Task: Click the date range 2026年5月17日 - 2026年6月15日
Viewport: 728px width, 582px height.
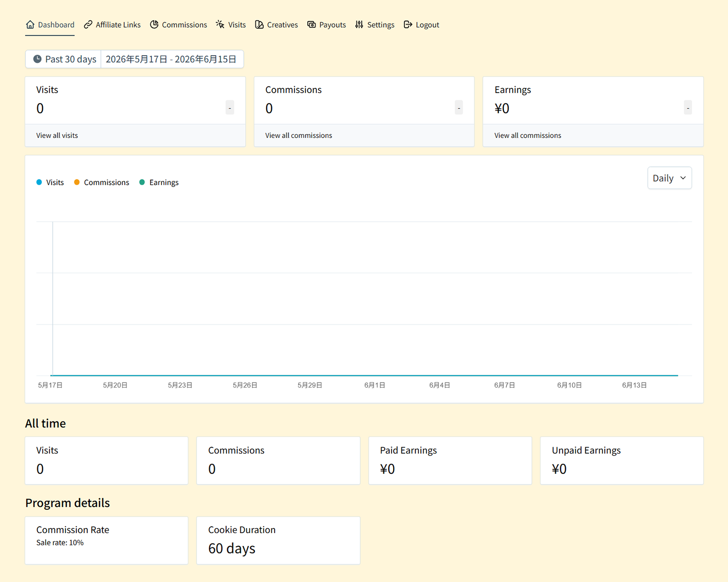Action: click(171, 59)
